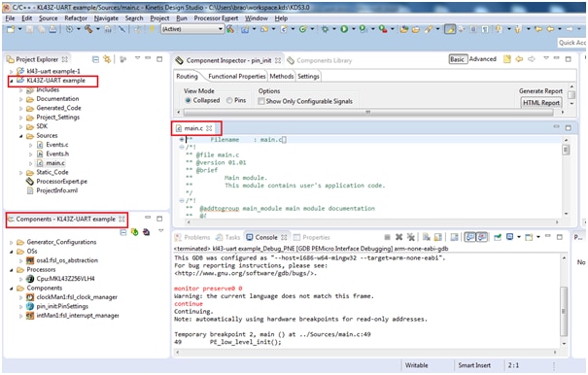The image size is (588, 375).
Task: Close the main.c editor tab
Action: click(209, 128)
